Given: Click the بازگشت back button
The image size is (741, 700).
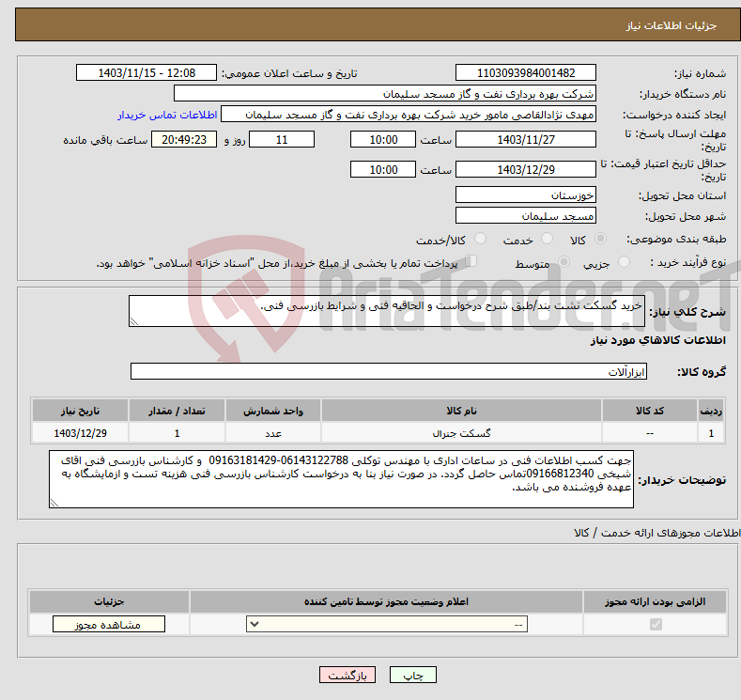Looking at the screenshot, I should [347, 675].
